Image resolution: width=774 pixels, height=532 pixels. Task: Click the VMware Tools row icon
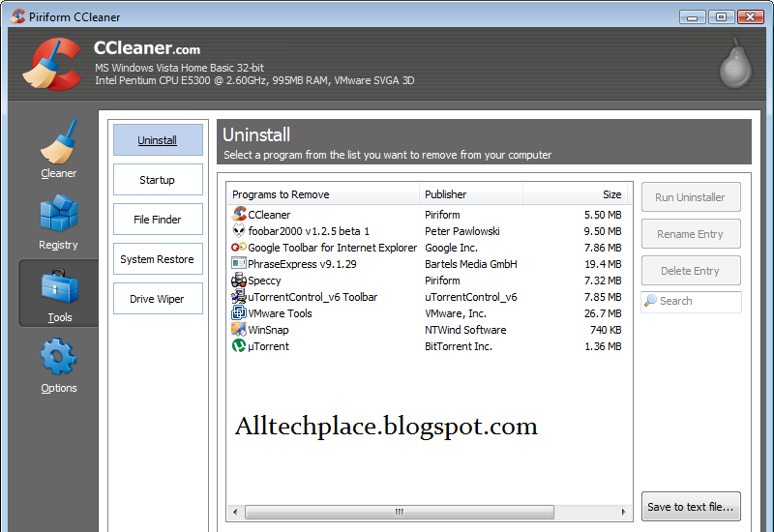[239, 312]
